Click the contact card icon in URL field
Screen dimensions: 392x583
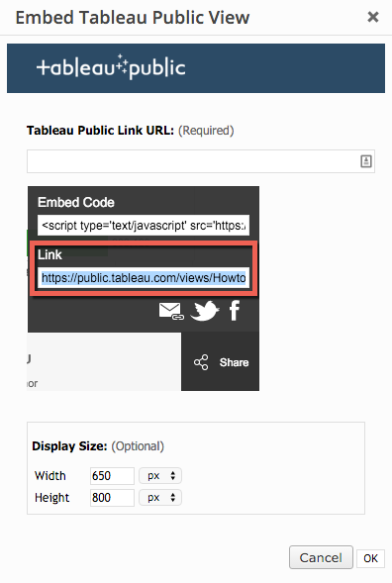pyautogui.click(x=366, y=161)
